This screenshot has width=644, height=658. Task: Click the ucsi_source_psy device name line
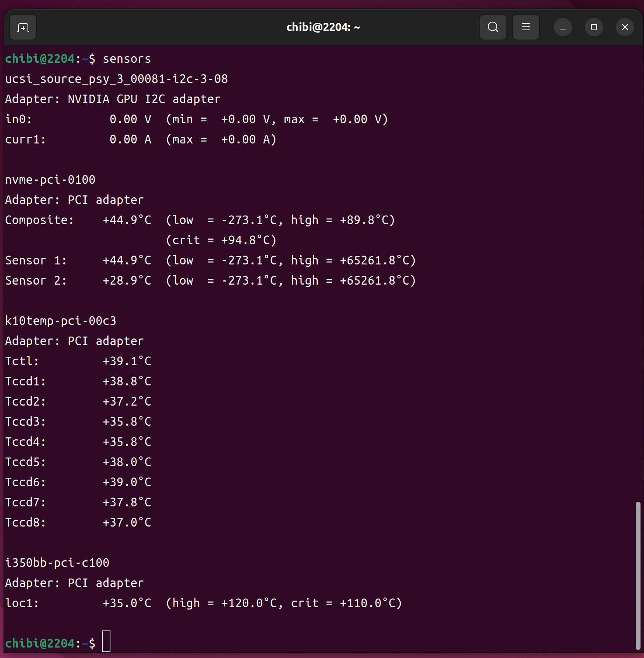tap(117, 79)
